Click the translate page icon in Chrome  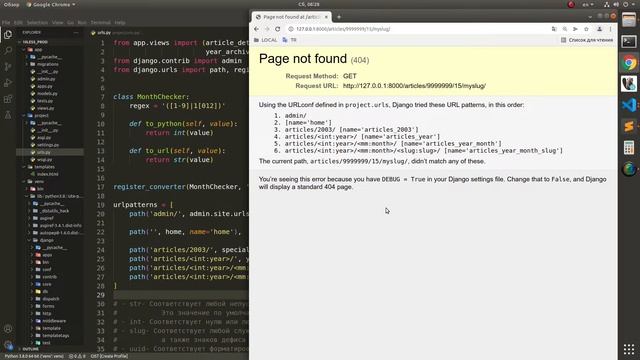coord(554,29)
